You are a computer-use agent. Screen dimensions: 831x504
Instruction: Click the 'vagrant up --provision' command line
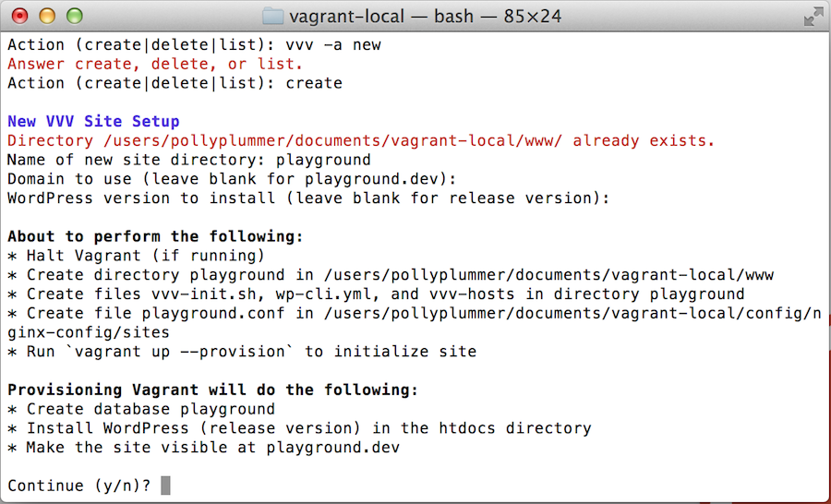242,352
